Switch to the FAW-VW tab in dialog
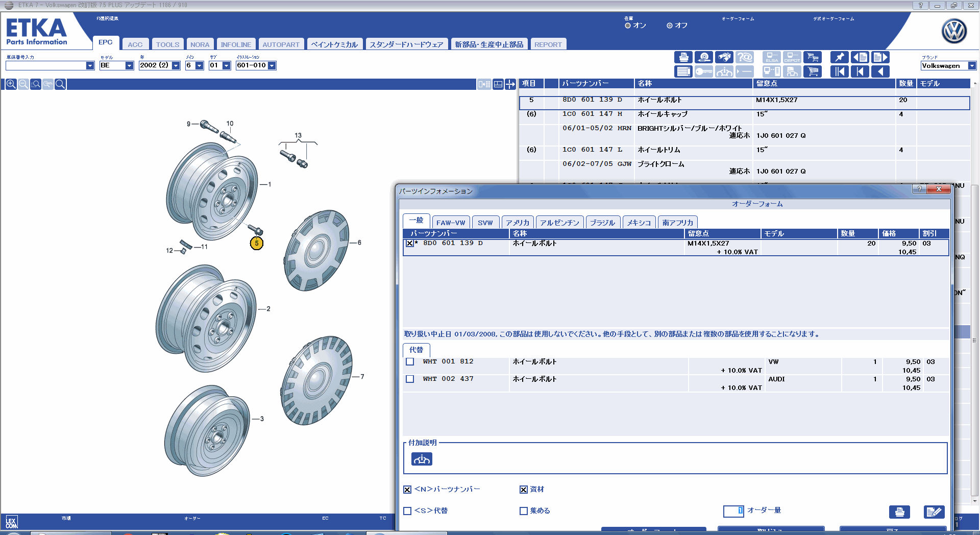980x535 pixels. tap(451, 223)
